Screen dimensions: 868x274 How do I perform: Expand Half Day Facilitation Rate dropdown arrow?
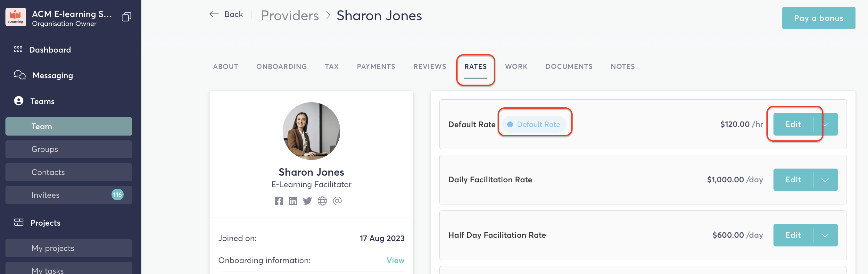click(825, 236)
